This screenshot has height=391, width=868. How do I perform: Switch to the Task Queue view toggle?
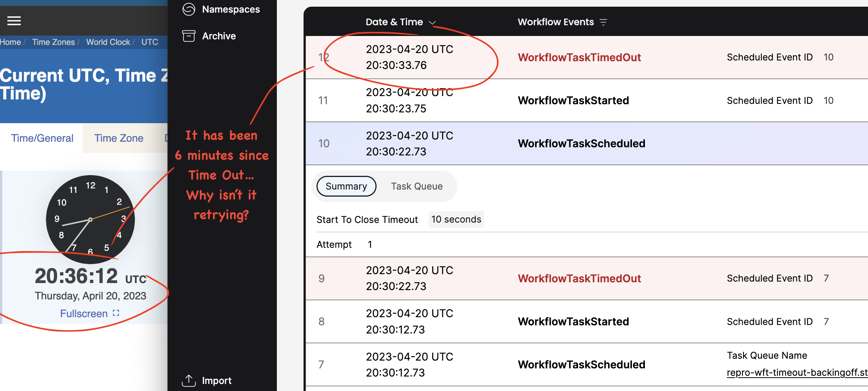417,186
